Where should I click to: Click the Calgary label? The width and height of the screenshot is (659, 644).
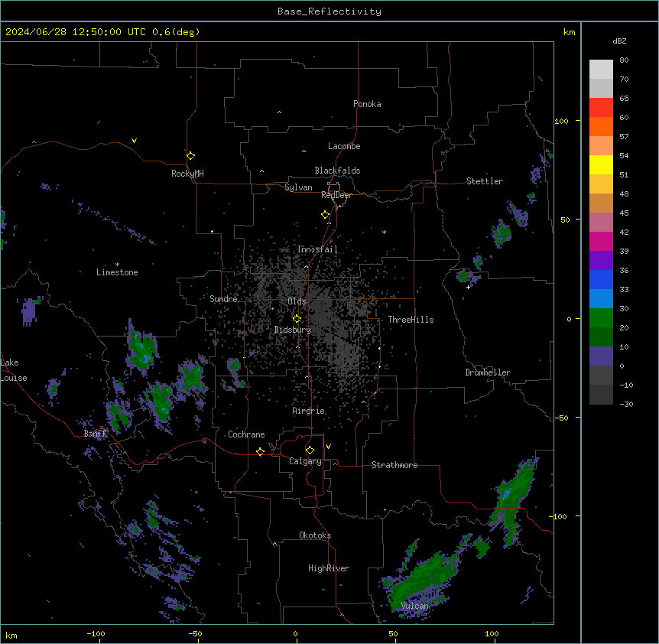coord(306,461)
